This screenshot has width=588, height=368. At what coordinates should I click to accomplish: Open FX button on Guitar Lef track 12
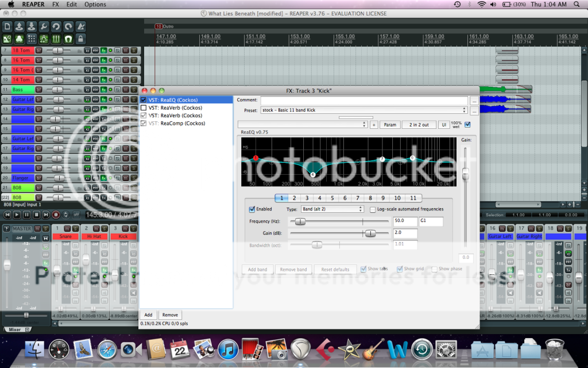[103, 99]
